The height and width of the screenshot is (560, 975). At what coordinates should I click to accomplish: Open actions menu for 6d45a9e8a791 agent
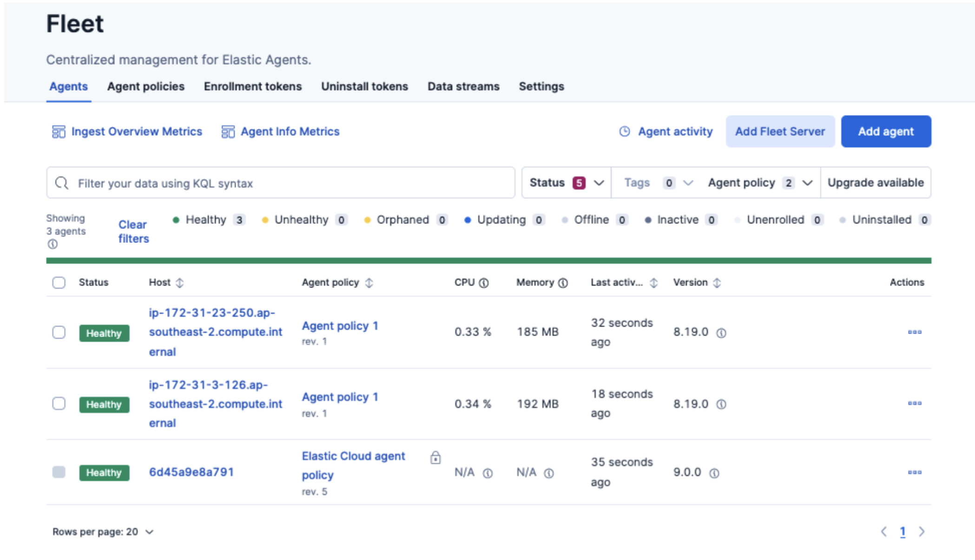(x=914, y=472)
